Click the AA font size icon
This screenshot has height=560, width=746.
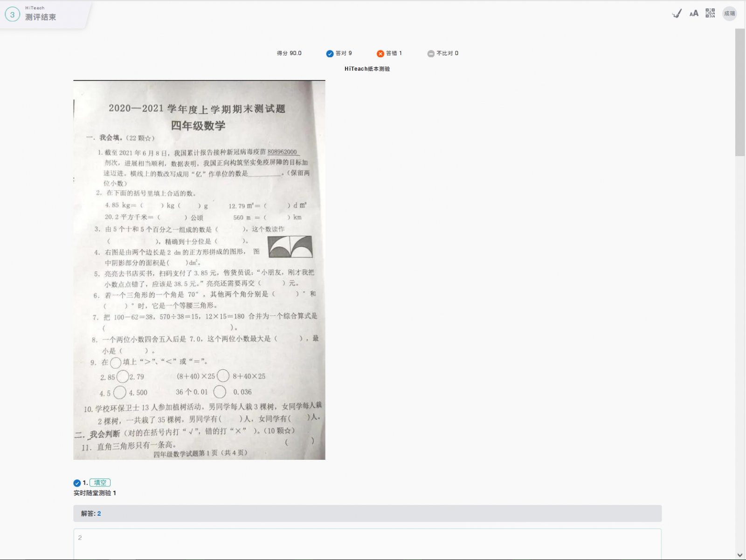[x=694, y=14]
